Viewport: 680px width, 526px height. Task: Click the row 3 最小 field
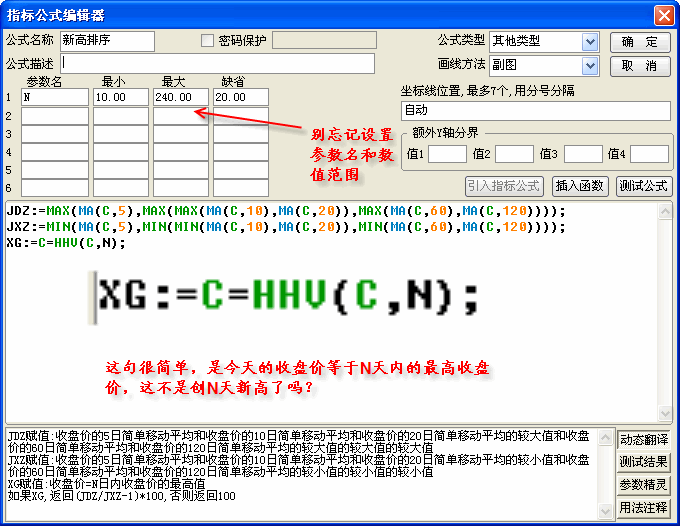(x=121, y=134)
